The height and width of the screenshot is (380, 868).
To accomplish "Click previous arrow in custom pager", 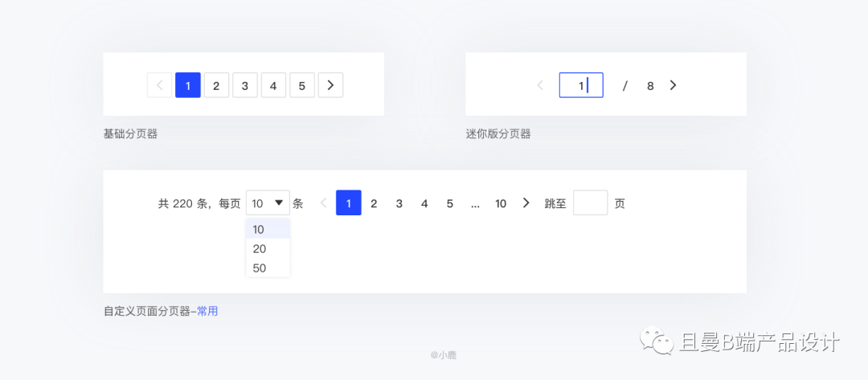I will coord(324,203).
